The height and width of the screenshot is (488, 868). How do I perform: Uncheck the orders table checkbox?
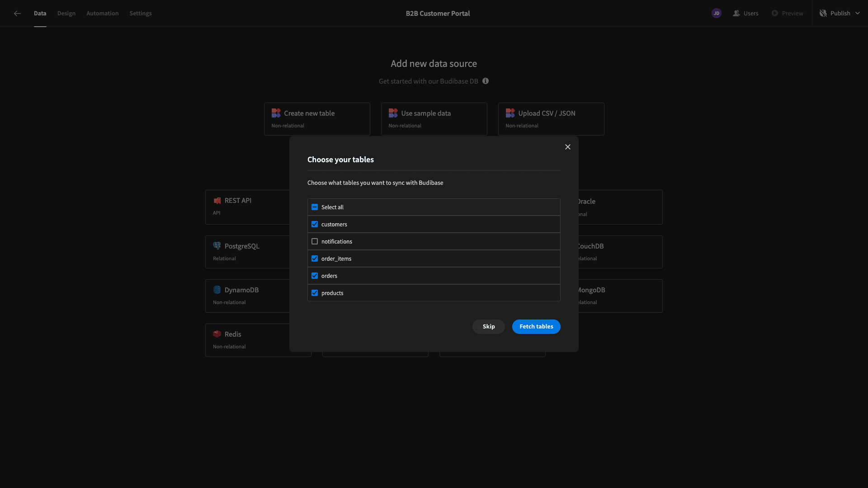[x=315, y=276]
